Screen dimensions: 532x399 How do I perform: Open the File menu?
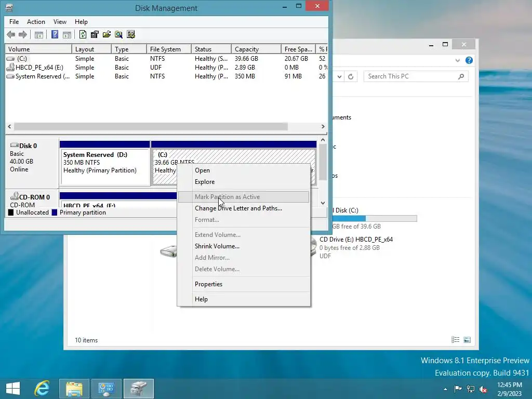[x=14, y=22]
